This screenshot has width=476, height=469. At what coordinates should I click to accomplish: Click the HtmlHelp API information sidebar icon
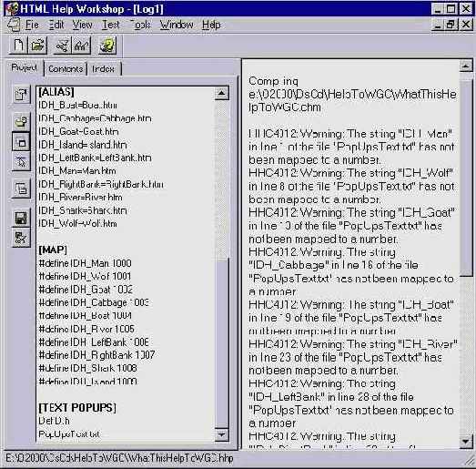[x=21, y=161]
